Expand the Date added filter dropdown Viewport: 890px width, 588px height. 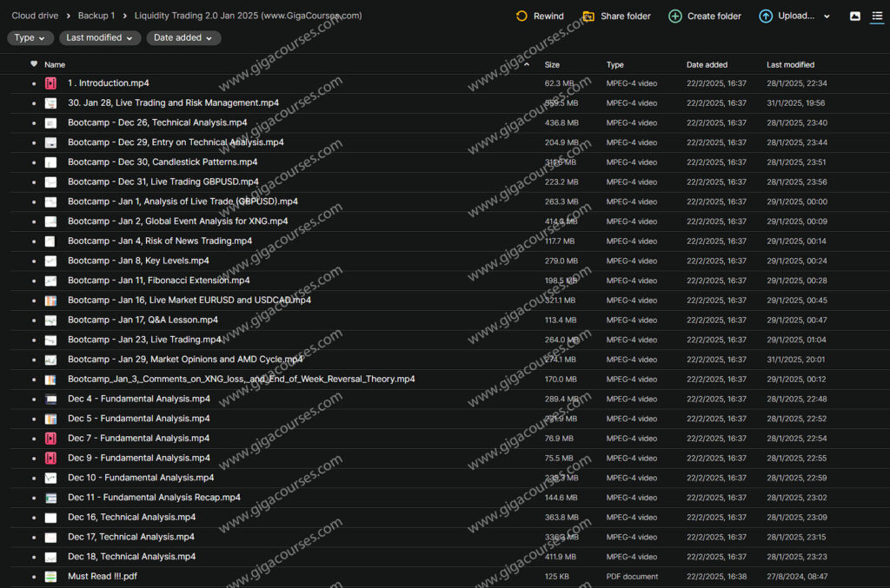point(183,38)
